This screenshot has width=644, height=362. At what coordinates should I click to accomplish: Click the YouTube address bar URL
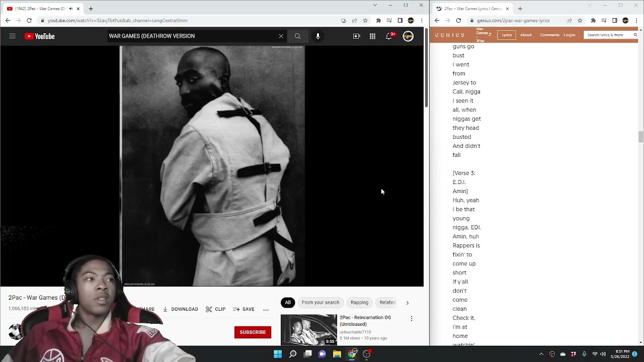tap(118, 21)
